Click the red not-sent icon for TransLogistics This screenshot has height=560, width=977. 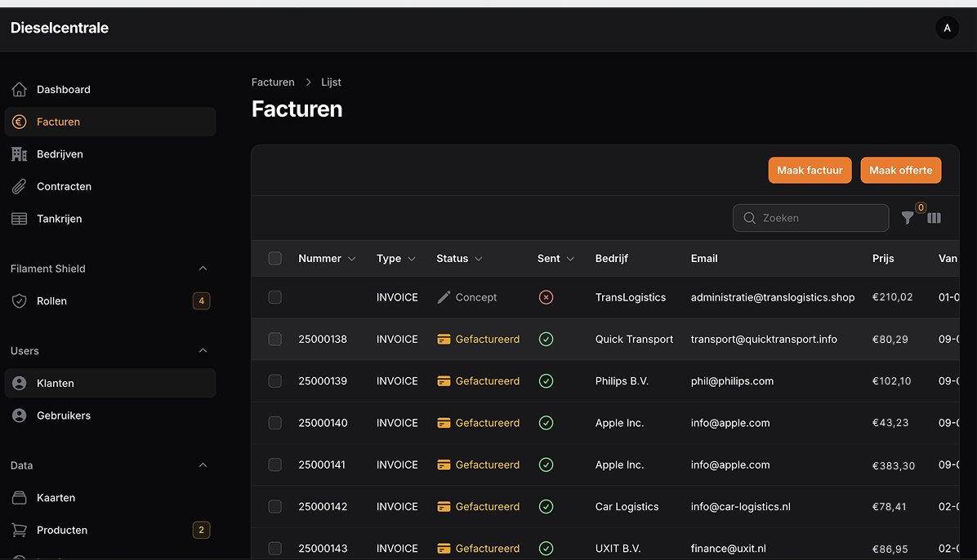point(546,297)
